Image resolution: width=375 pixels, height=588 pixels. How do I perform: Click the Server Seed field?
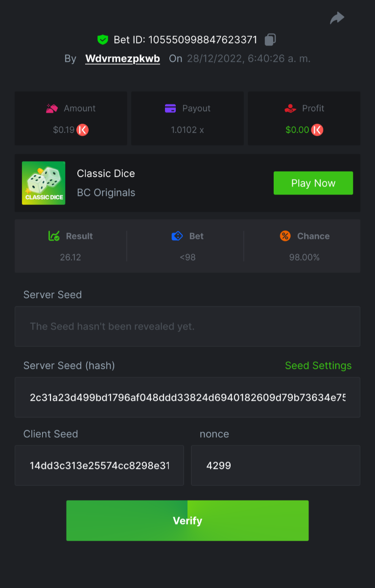pyautogui.click(x=187, y=326)
